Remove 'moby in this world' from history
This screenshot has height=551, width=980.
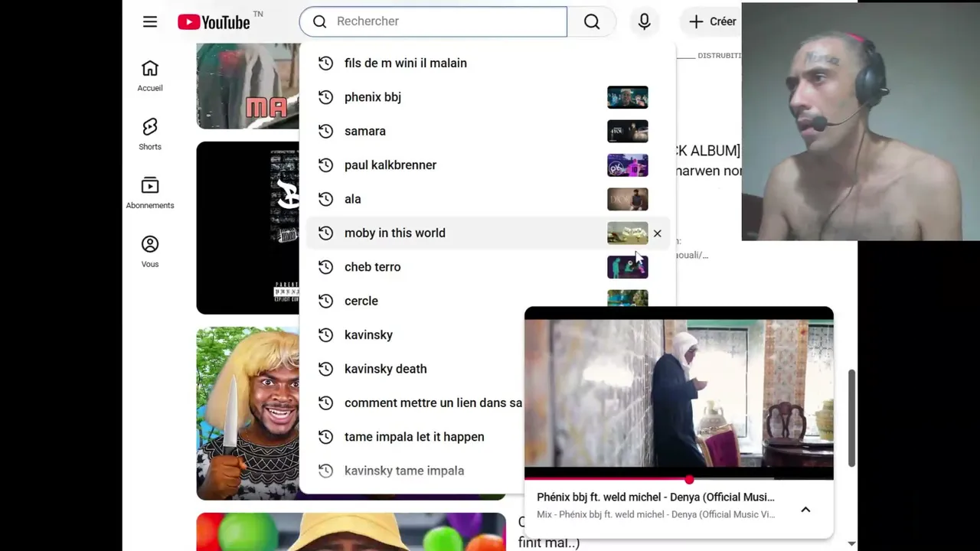657,233
